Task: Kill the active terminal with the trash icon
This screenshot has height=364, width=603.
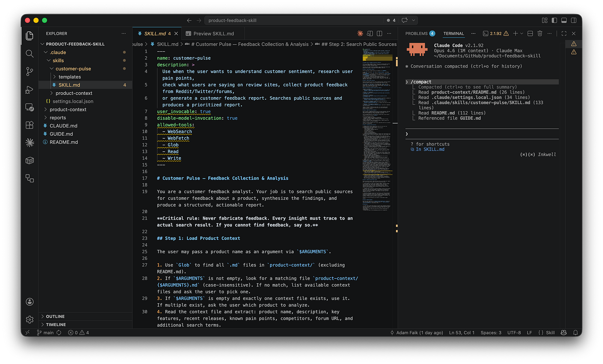Action: point(540,33)
